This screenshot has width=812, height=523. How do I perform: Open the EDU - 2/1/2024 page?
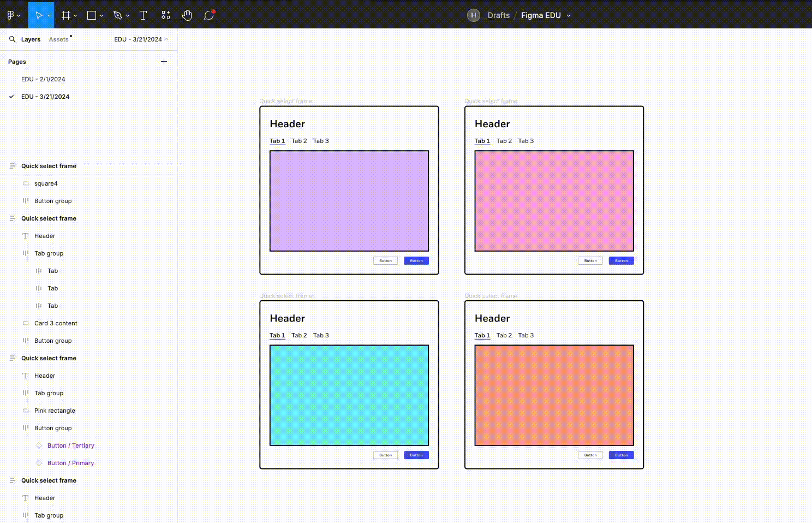[x=43, y=79]
